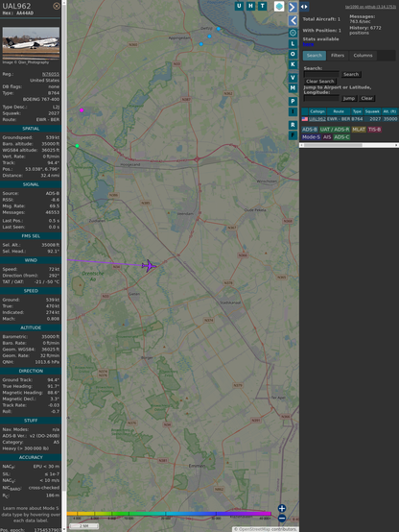
Task: Switch to the Filters tab
Action: tap(338, 56)
